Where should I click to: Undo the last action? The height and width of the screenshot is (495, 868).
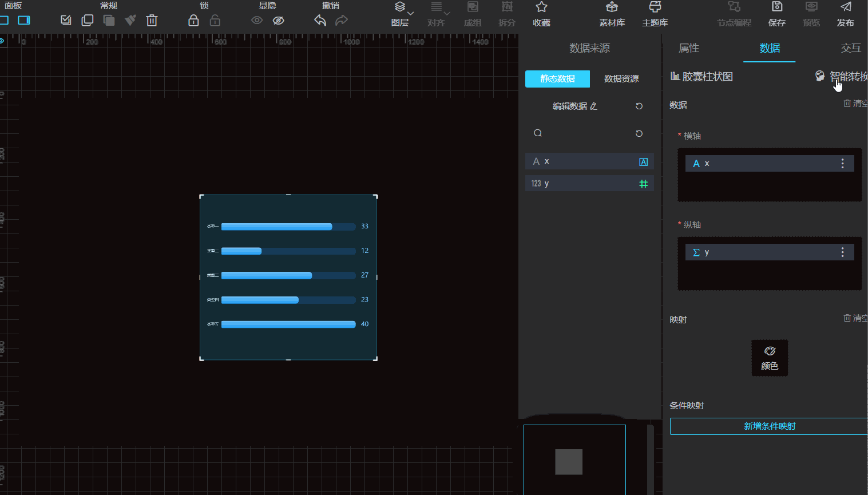[x=320, y=21]
